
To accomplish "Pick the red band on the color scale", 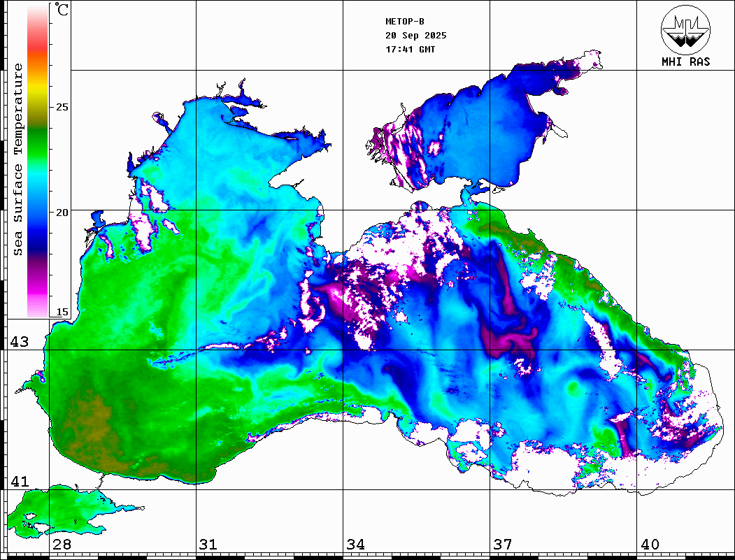I will point(37,48).
